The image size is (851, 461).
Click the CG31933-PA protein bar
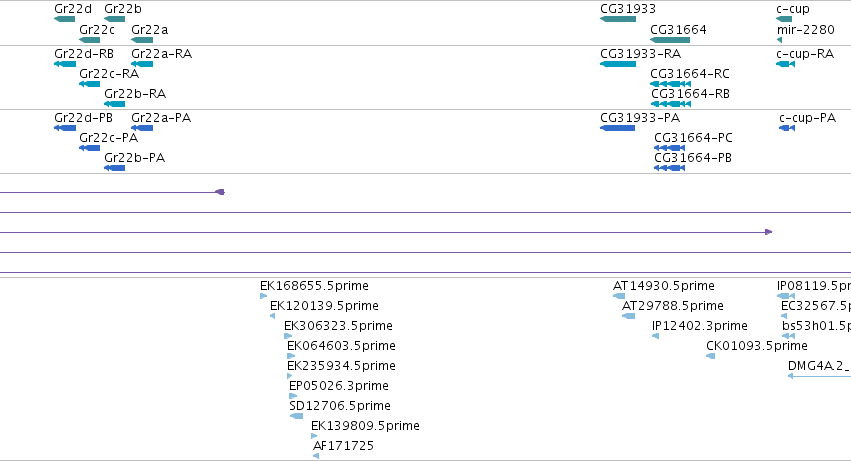tap(618, 128)
